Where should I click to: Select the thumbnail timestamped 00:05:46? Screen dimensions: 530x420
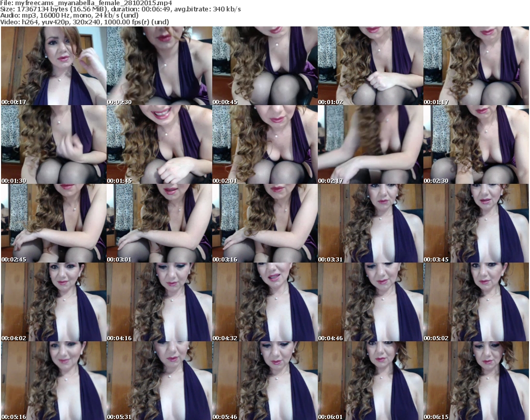click(264, 381)
